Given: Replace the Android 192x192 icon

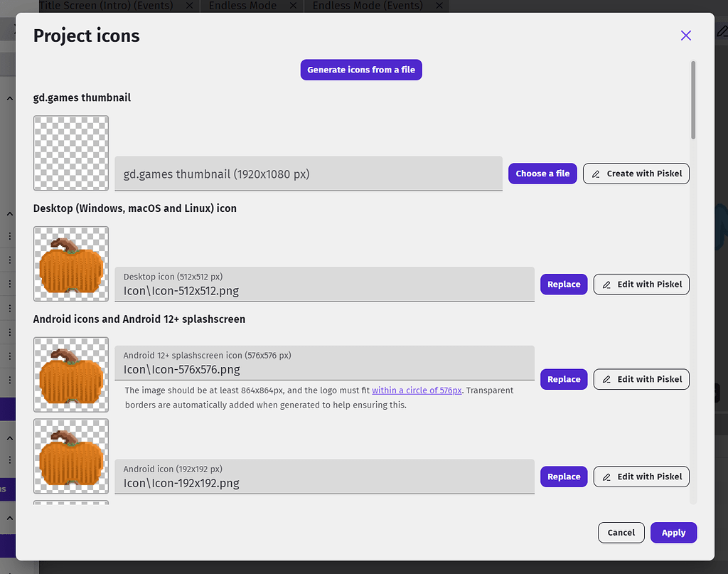Looking at the screenshot, I should (x=563, y=477).
